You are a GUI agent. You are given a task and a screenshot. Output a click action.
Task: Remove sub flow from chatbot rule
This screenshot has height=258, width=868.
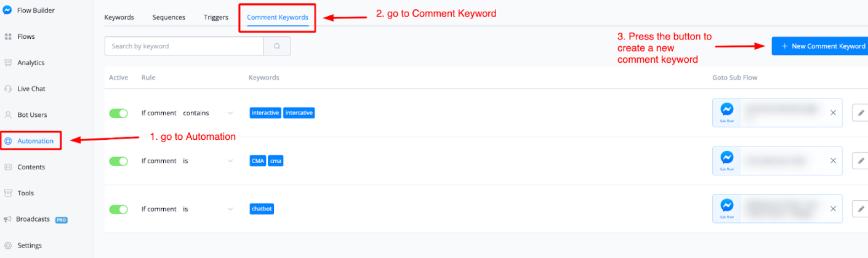833,209
